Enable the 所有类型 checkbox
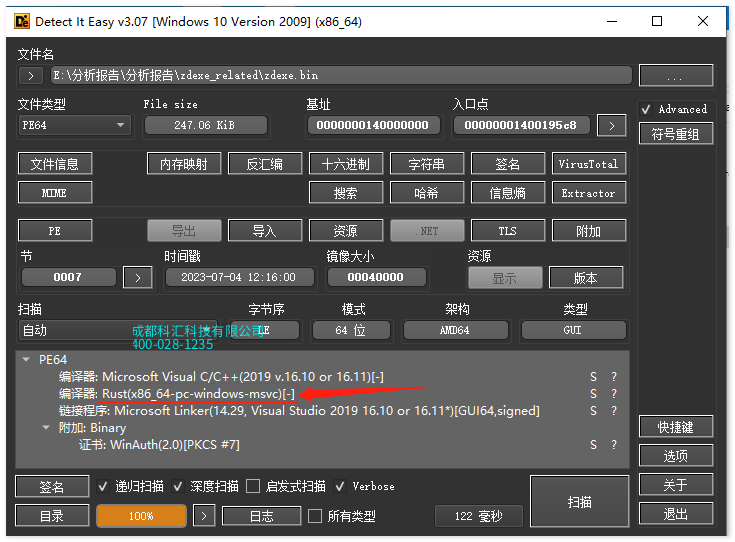The width and height of the screenshot is (735, 542). click(x=315, y=516)
